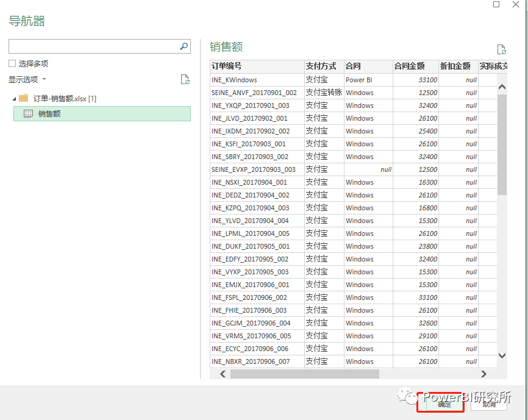Click the null 合同 cell in SEINE_EVXP row
The height and width of the screenshot is (420, 528).
point(368,169)
